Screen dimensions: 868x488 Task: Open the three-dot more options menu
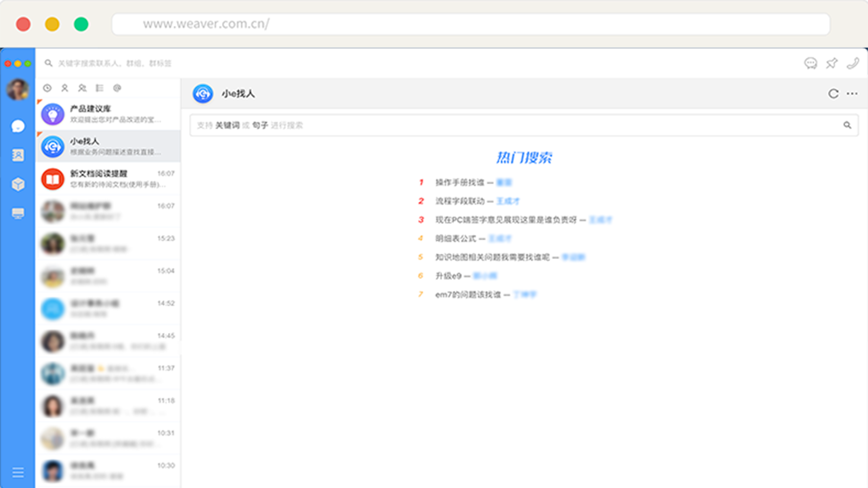pos(852,94)
